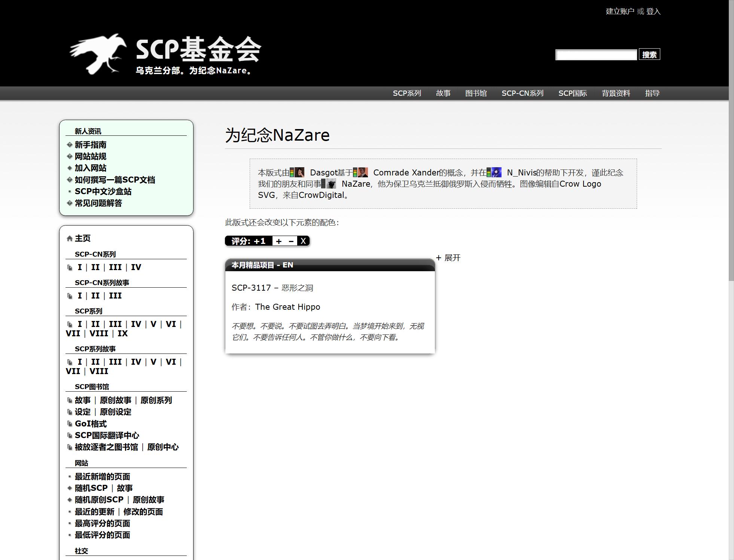Cancel vote with the X button
The image size is (734, 560).
tap(303, 241)
